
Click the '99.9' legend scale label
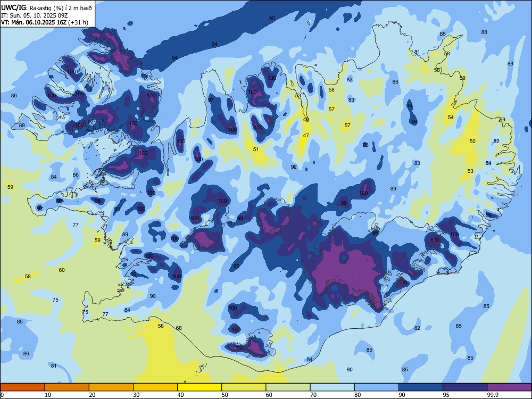click(x=493, y=395)
